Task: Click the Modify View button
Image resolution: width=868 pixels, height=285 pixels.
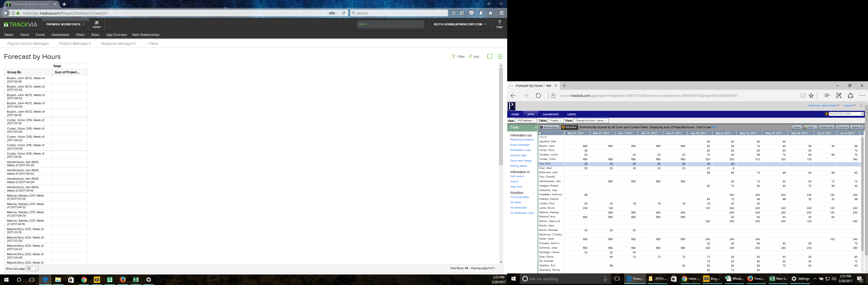Action: [827, 127]
